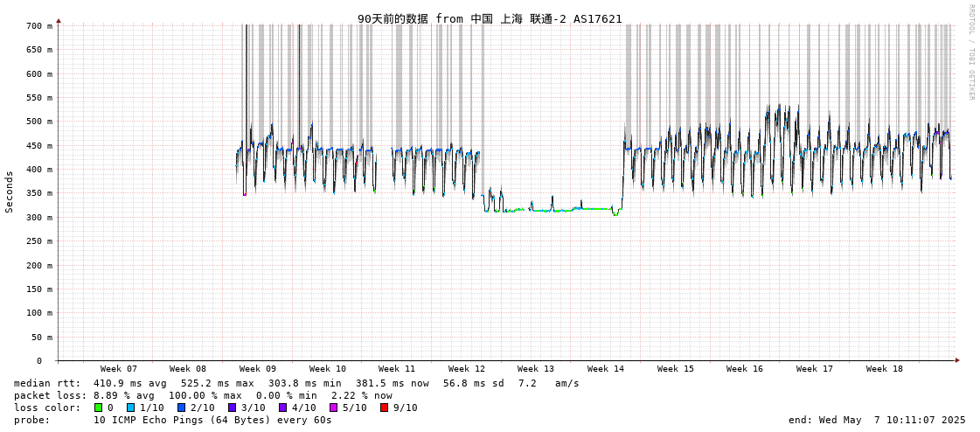Click the 50 m y-axis label
This screenshot has width=980, height=432.
pos(42,337)
